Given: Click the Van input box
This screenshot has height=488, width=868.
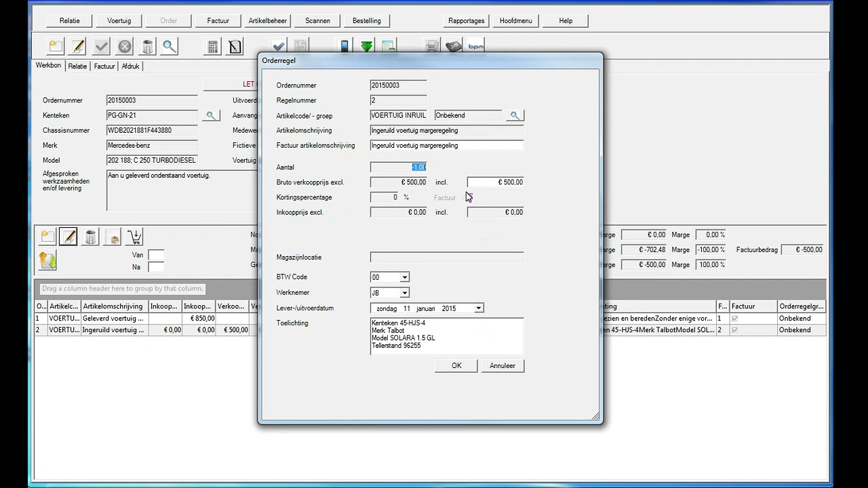Looking at the screenshot, I should [x=156, y=256].
